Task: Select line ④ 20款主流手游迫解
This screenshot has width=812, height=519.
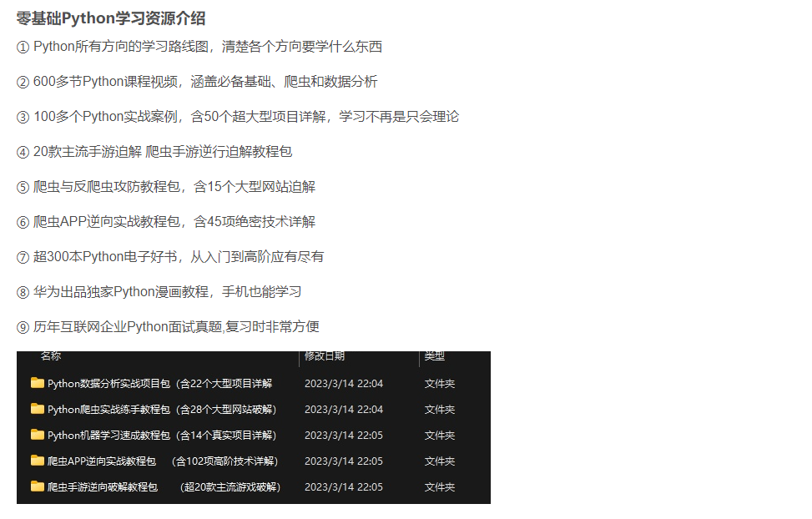Action: [154, 152]
